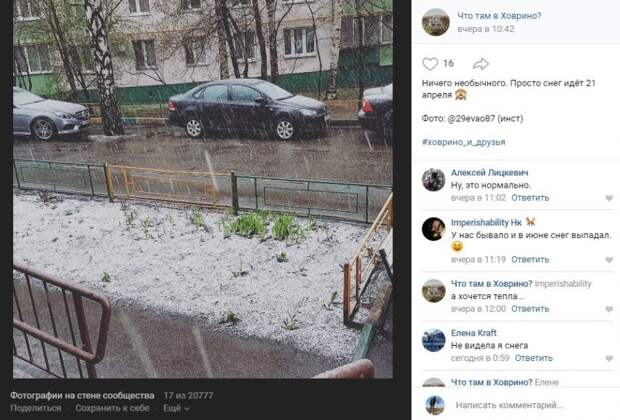Reply to Елена Kraft's comment
Screen dimensions: 620x420
pos(533,358)
